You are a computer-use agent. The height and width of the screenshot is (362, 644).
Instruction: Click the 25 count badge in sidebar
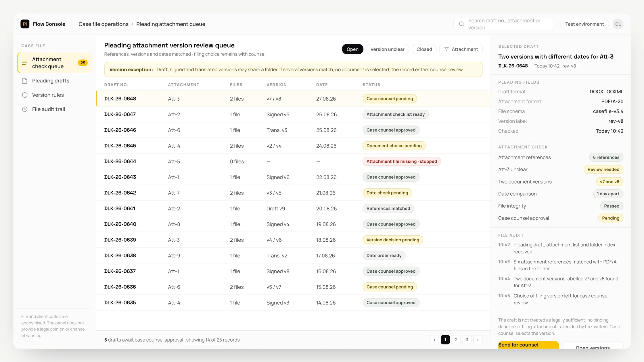[83, 63]
